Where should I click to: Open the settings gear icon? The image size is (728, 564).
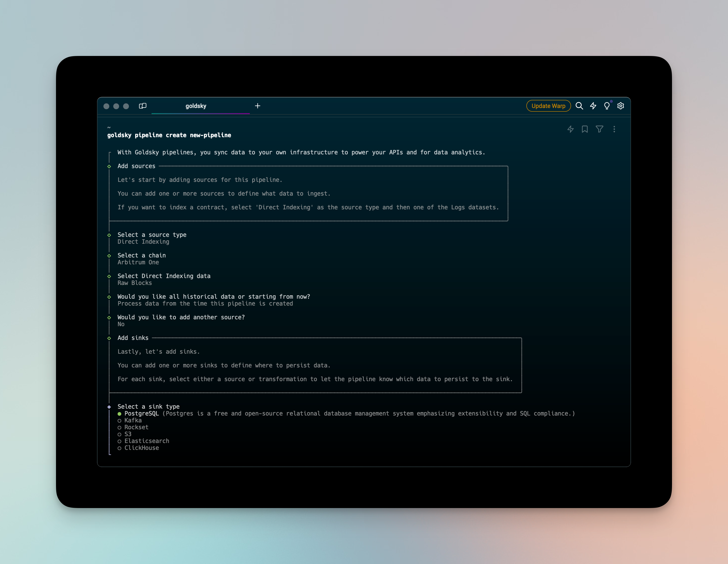click(621, 106)
